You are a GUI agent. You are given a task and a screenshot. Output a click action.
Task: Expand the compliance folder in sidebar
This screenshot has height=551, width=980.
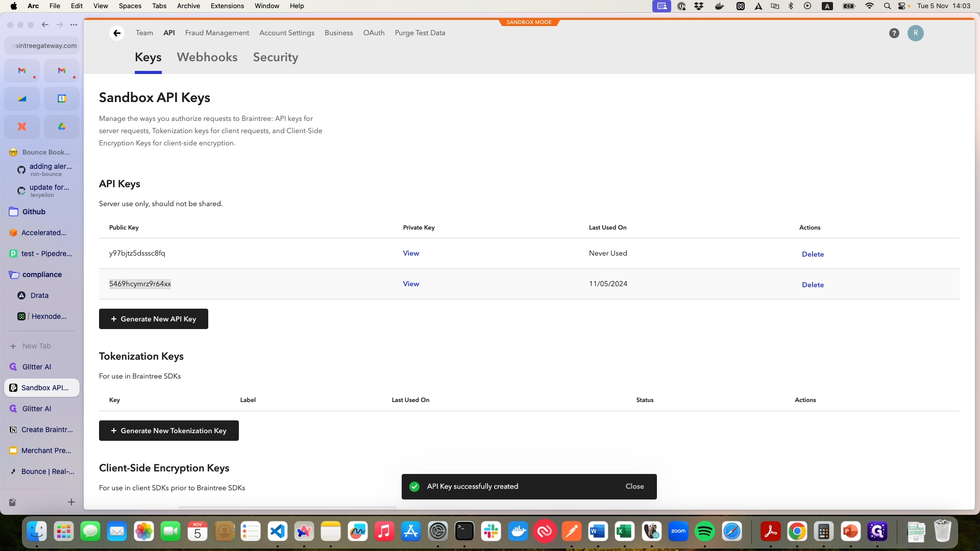(42, 274)
